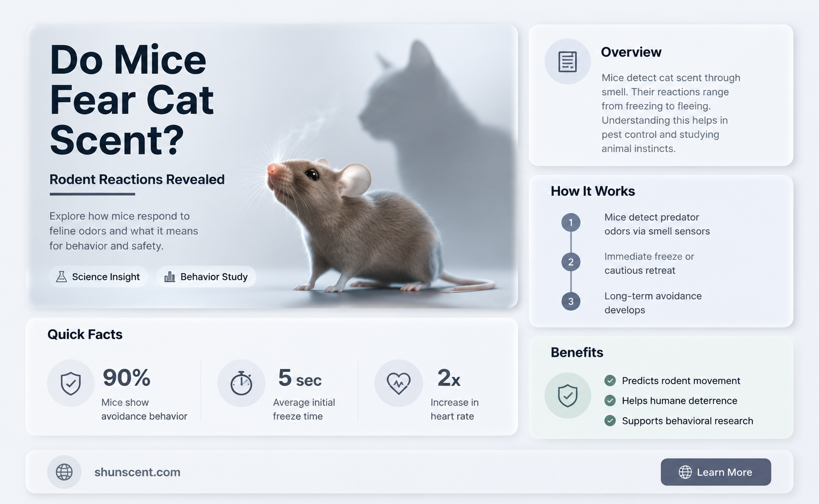The width and height of the screenshot is (819, 504).
Task: Click the Quick Facts heading
Action: pos(85,334)
